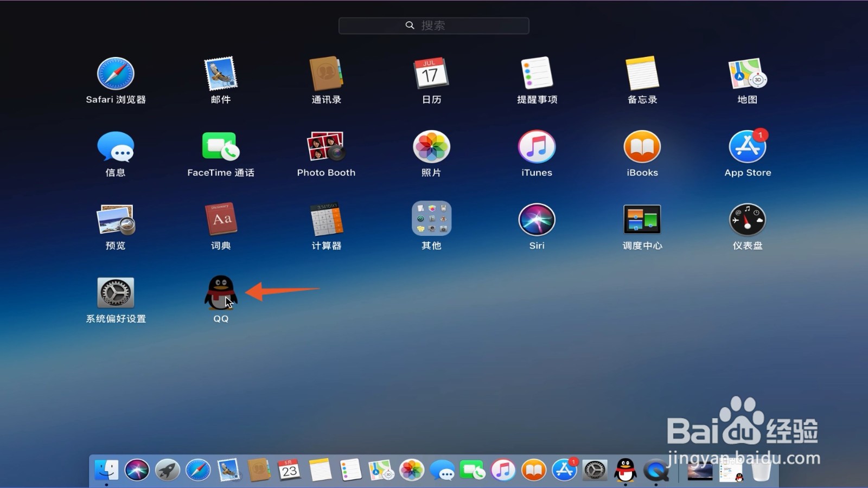Click the green FaceTime icon in the Dock

tap(473, 470)
